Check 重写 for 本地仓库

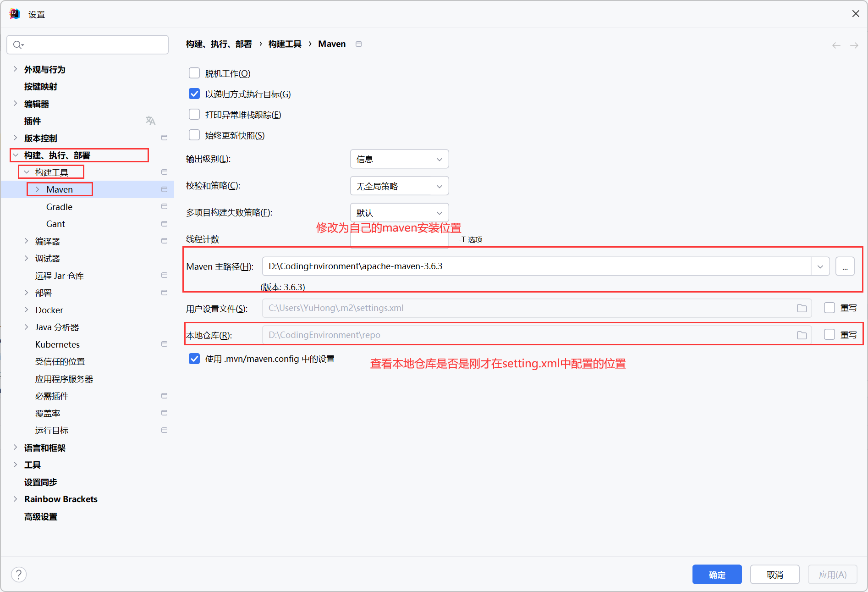(x=830, y=335)
